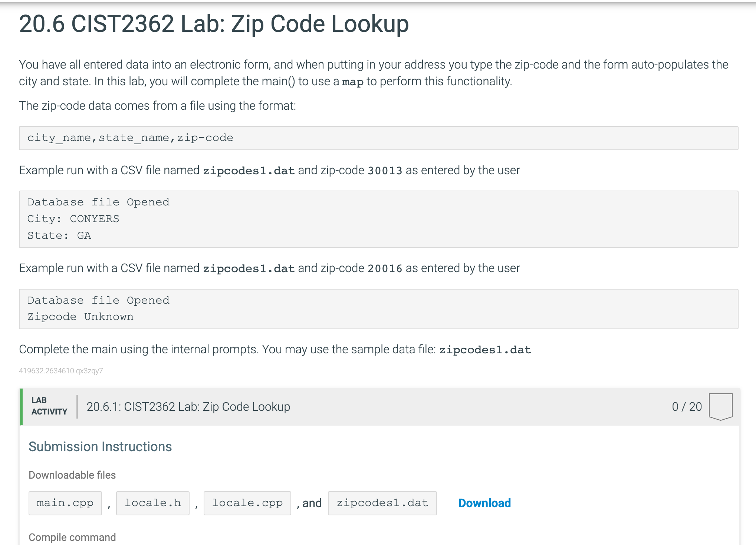The height and width of the screenshot is (545, 756).
Task: Expand the Downloadable files list
Action: [72, 475]
